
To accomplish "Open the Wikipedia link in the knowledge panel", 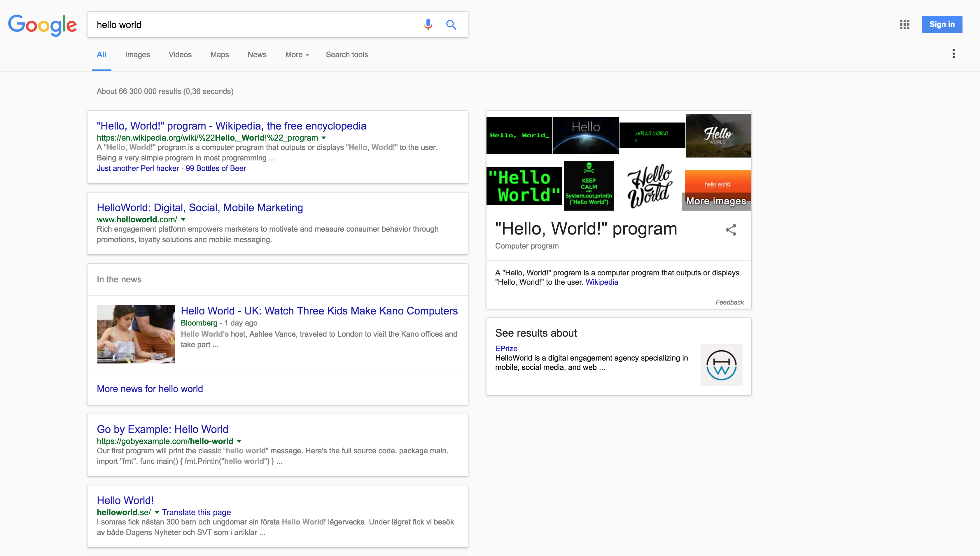I will coord(602,282).
